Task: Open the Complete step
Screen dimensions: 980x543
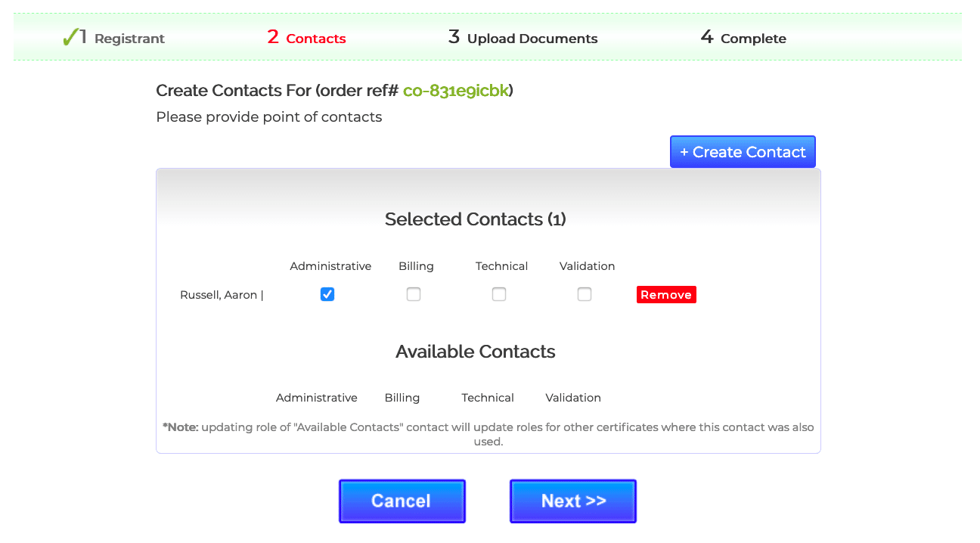Action: (752, 39)
